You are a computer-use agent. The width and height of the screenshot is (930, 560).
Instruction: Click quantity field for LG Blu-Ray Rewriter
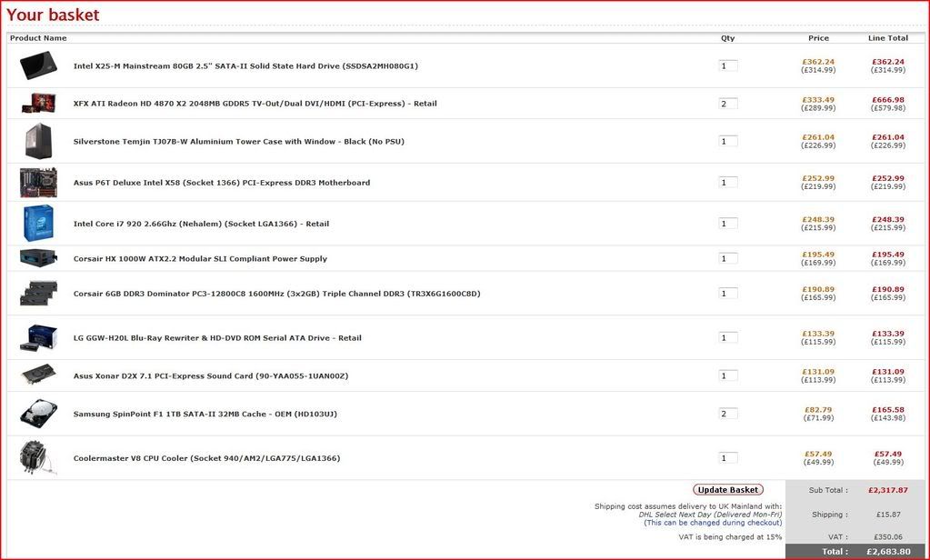728,337
